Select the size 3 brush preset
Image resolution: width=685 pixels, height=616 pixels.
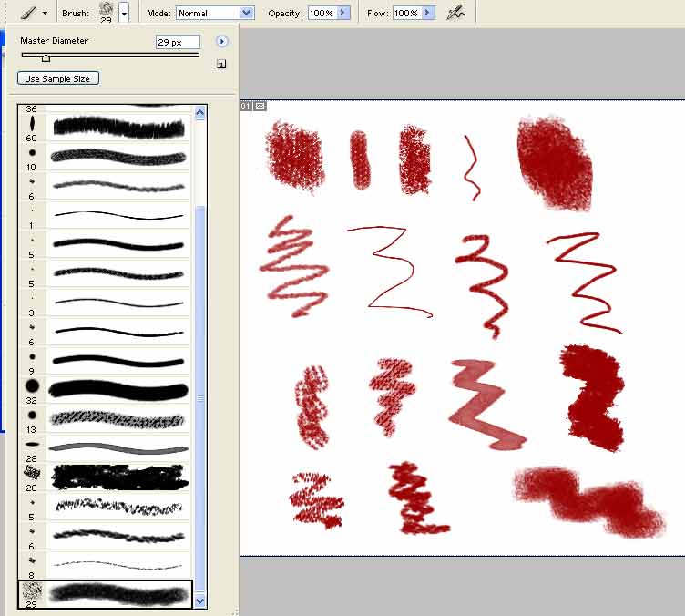tap(105, 303)
